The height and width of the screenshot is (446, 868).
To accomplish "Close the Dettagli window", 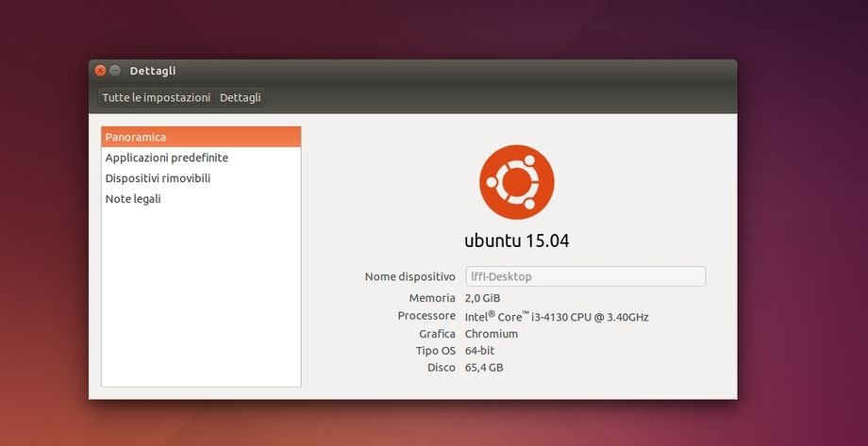I will [x=100, y=71].
